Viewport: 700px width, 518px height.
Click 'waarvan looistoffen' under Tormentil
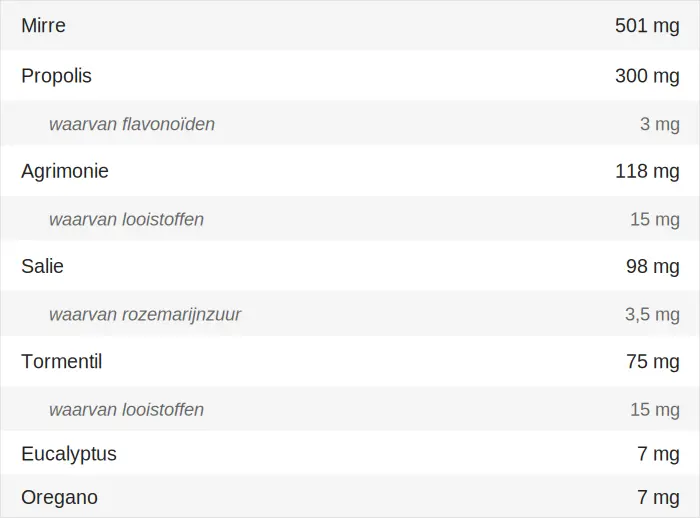pyautogui.click(x=126, y=410)
